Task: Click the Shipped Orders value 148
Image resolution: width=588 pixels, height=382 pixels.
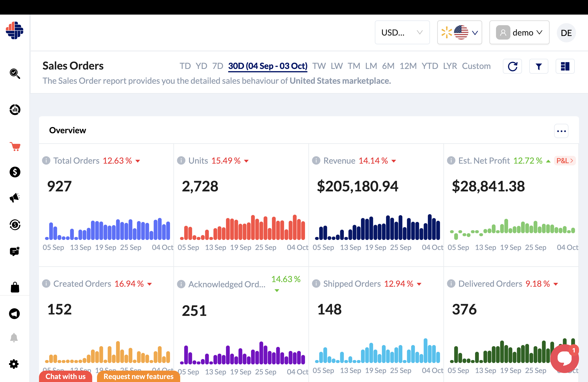Action: 329,309
